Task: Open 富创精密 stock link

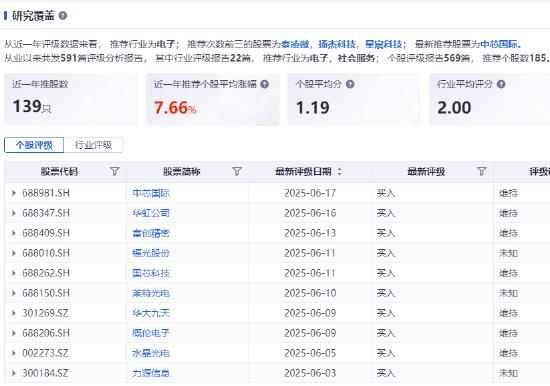Action: tap(151, 233)
